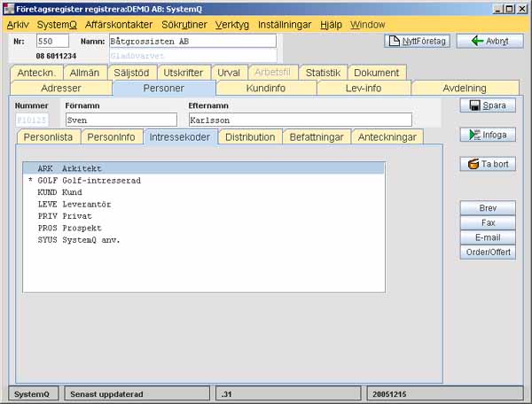Click the 20051215 date in status bar
532x404 pixels.
point(389,394)
